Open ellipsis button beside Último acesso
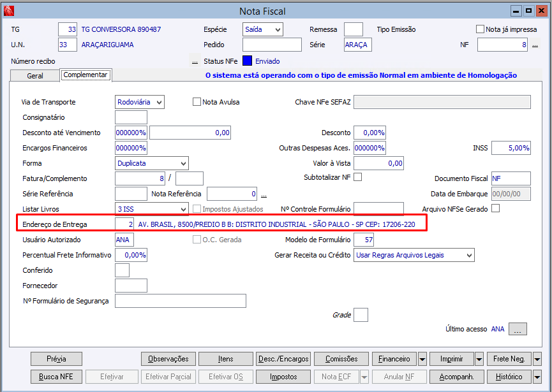The image size is (552, 392). pyautogui.click(x=518, y=329)
